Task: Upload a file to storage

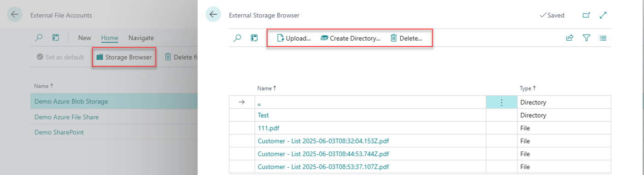Action: pos(293,38)
